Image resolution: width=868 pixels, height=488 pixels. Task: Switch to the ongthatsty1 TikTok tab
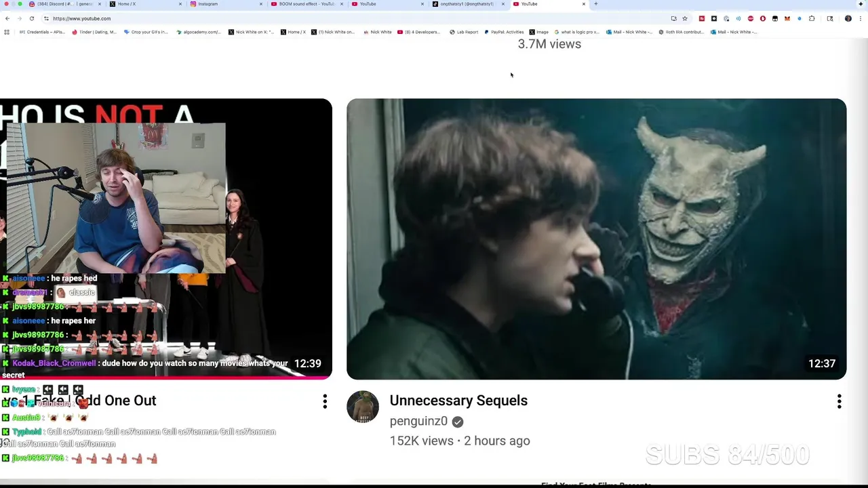468,4
